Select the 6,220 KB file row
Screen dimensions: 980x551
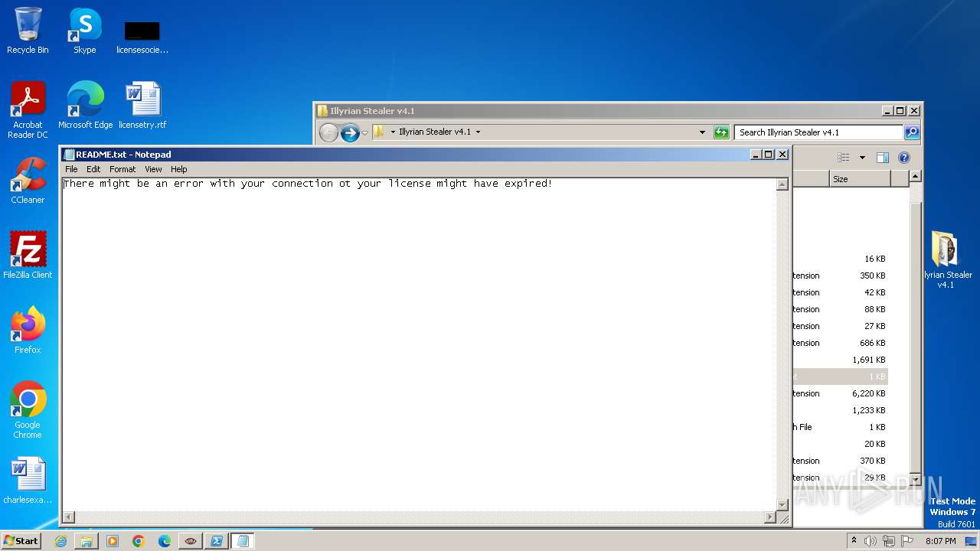(841, 393)
